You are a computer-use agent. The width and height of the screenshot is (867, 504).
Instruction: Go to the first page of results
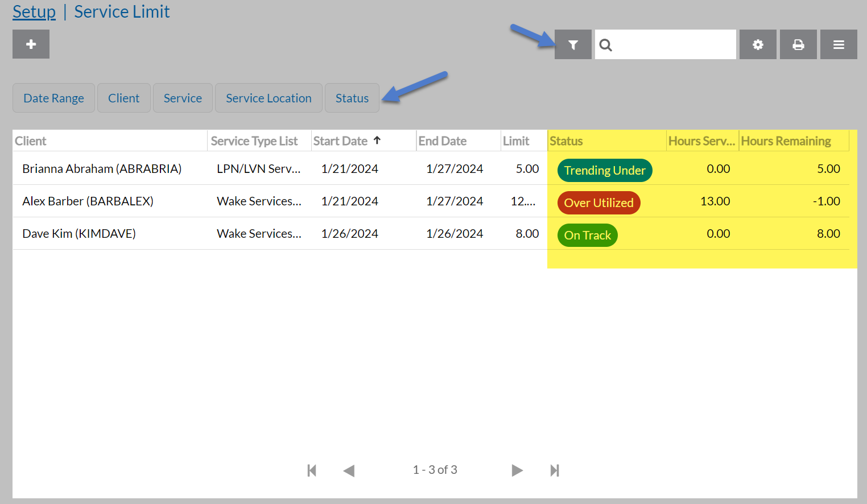pyautogui.click(x=312, y=470)
